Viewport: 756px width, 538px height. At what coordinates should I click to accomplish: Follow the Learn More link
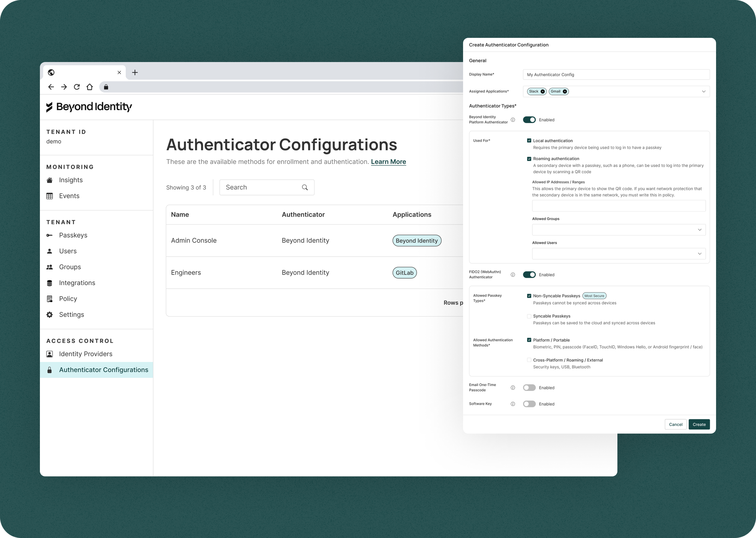click(388, 162)
